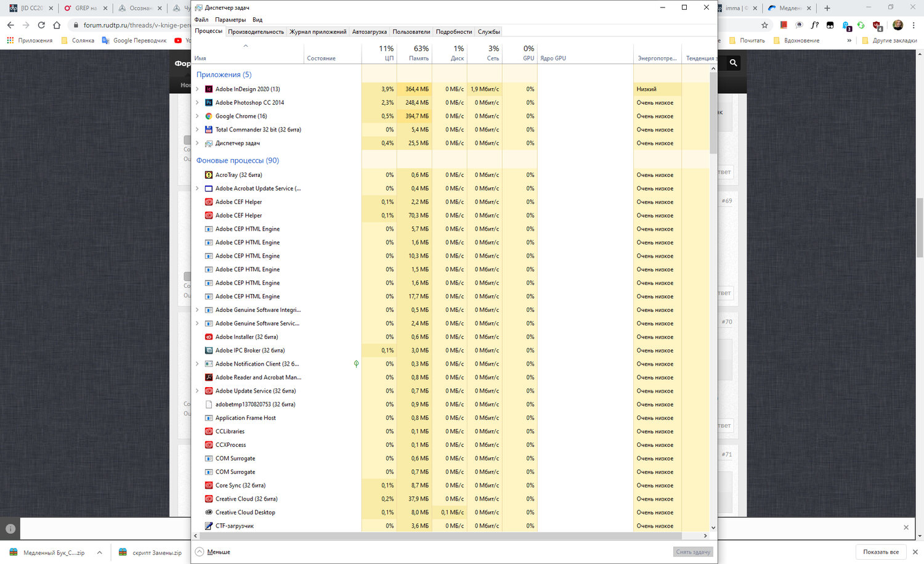The image size is (924, 564).
Task: Expand the Диспетчер задач process row
Action: [197, 144]
